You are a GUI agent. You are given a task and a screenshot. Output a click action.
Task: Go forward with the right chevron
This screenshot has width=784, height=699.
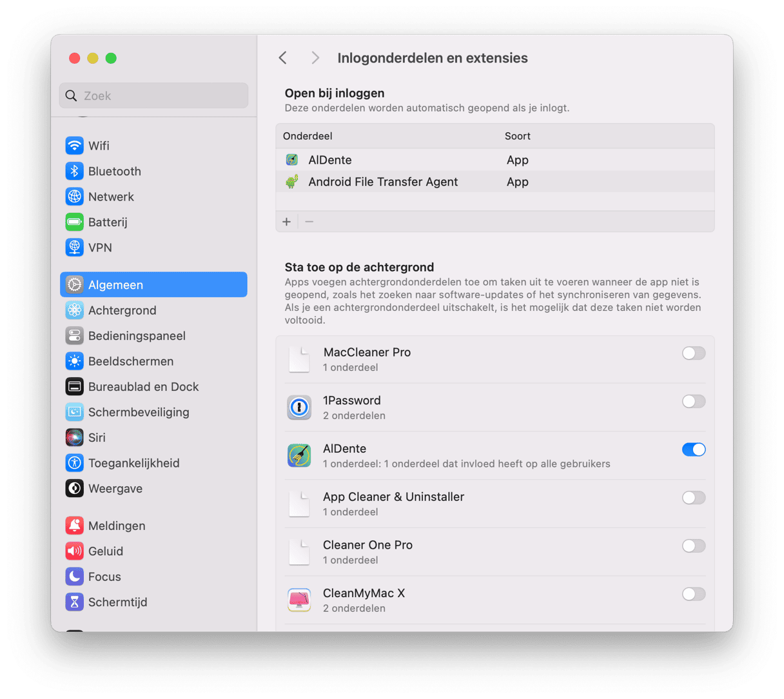(x=315, y=58)
